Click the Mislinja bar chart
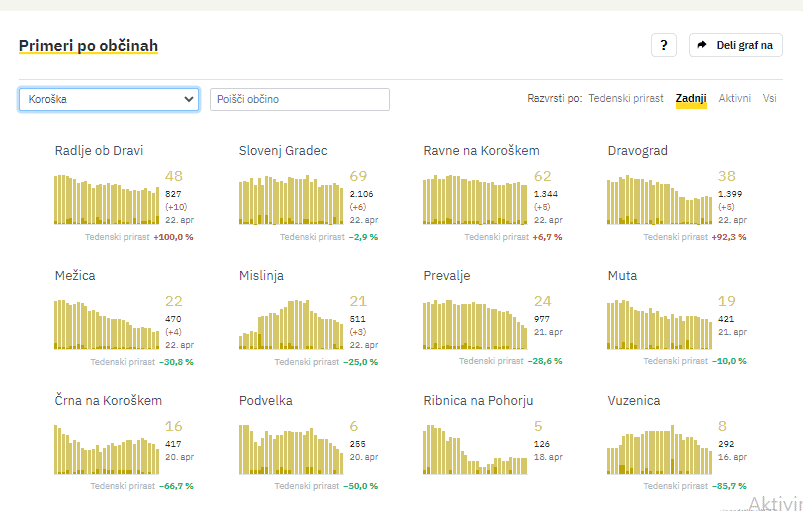Screen dimensions: 803x511 [x=291, y=324]
